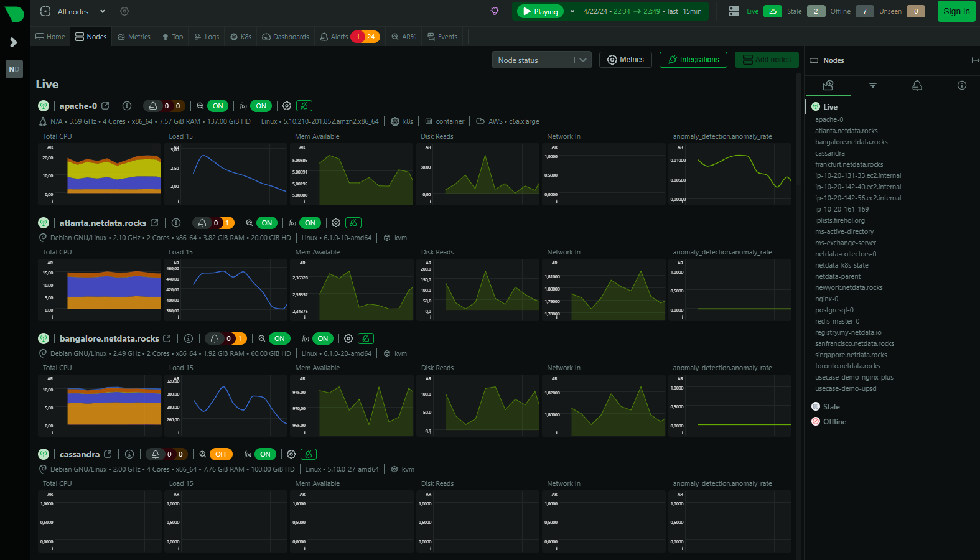Select frankfurt.netdata.rocks in node list
Screen dimensions: 980x560
pyautogui.click(x=849, y=164)
